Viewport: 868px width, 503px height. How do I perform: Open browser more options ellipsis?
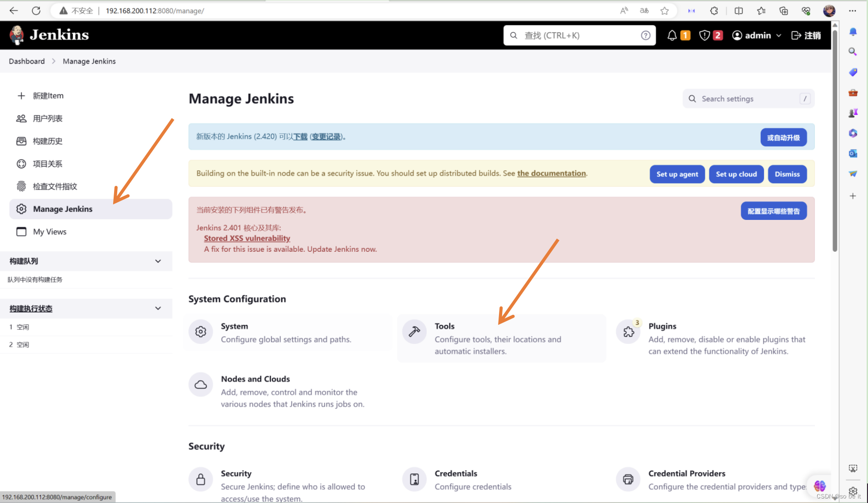pyautogui.click(x=853, y=10)
